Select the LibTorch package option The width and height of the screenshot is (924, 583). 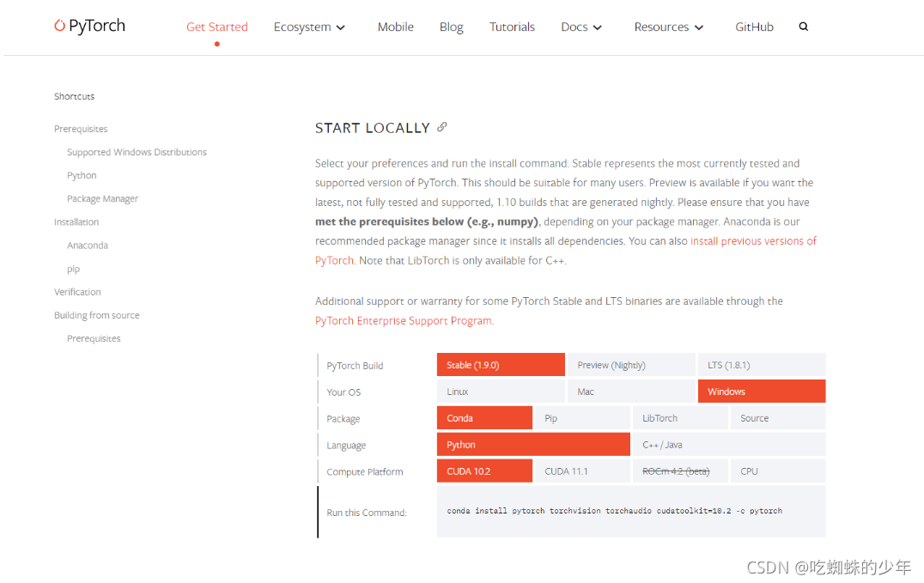[x=680, y=418]
